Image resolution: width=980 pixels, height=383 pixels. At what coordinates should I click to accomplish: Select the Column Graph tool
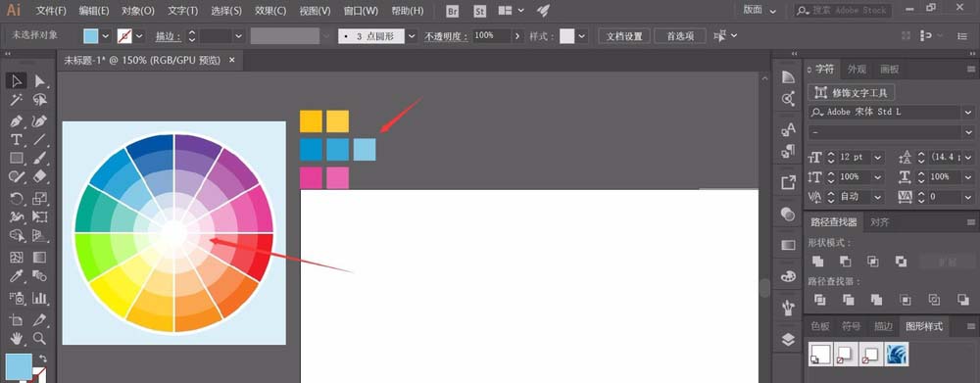point(39,298)
